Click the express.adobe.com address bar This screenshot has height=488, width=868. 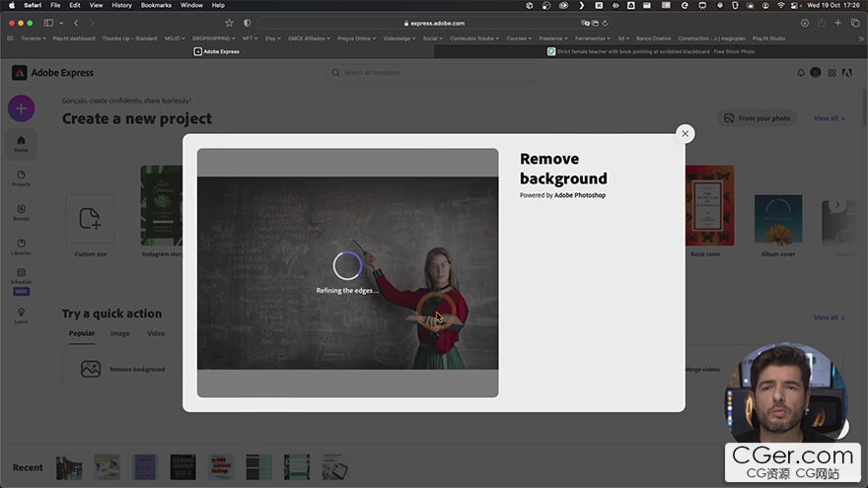pyautogui.click(x=434, y=24)
